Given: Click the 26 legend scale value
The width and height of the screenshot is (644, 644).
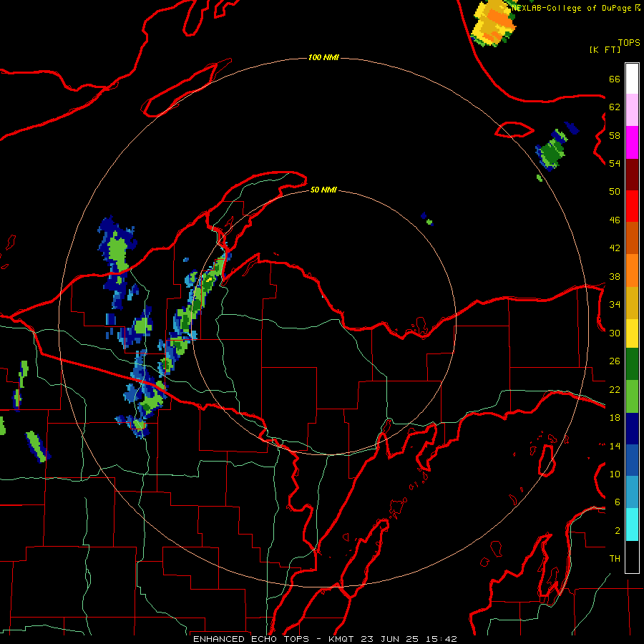Looking at the screenshot, I should point(615,361).
